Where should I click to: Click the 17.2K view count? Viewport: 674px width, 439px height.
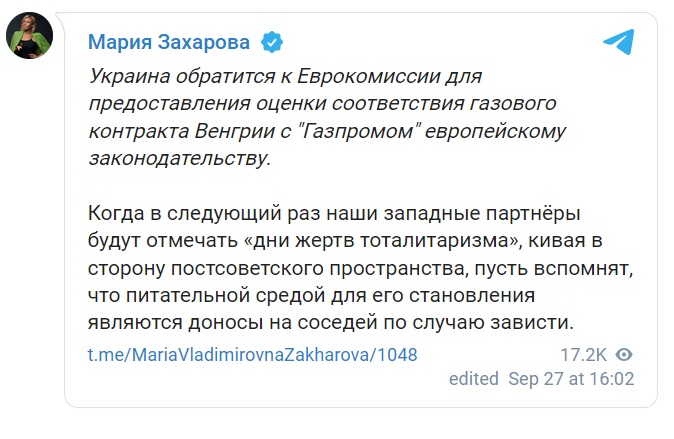(583, 355)
